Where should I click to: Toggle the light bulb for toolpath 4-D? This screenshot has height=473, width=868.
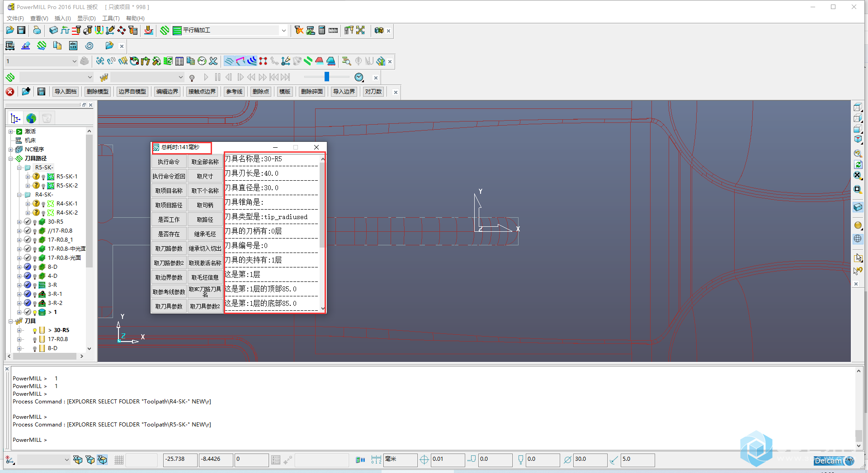[x=35, y=276]
